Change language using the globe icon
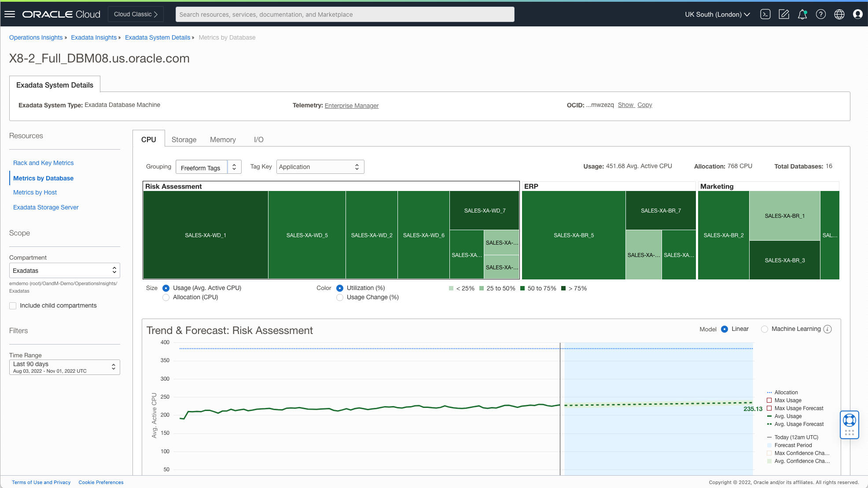 pos(839,14)
